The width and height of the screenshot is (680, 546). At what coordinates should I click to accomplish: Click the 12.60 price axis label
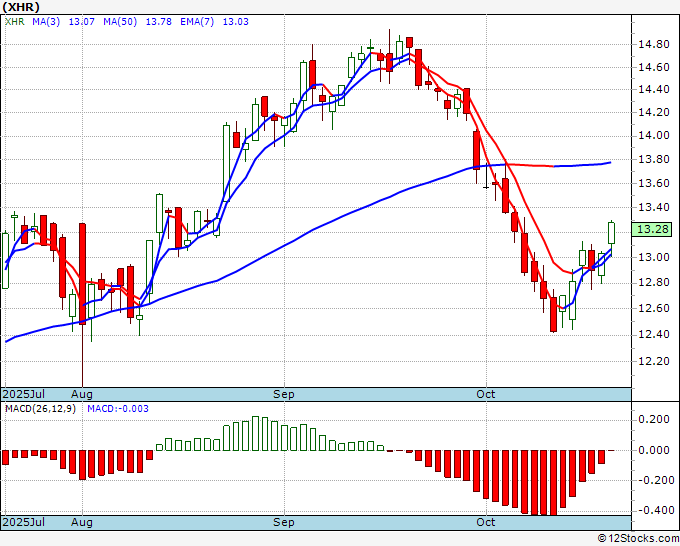click(653, 309)
